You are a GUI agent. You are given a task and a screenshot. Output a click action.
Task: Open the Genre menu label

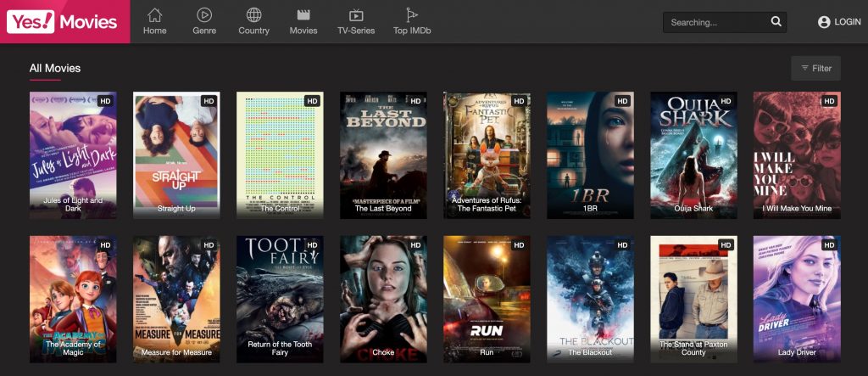tap(204, 31)
